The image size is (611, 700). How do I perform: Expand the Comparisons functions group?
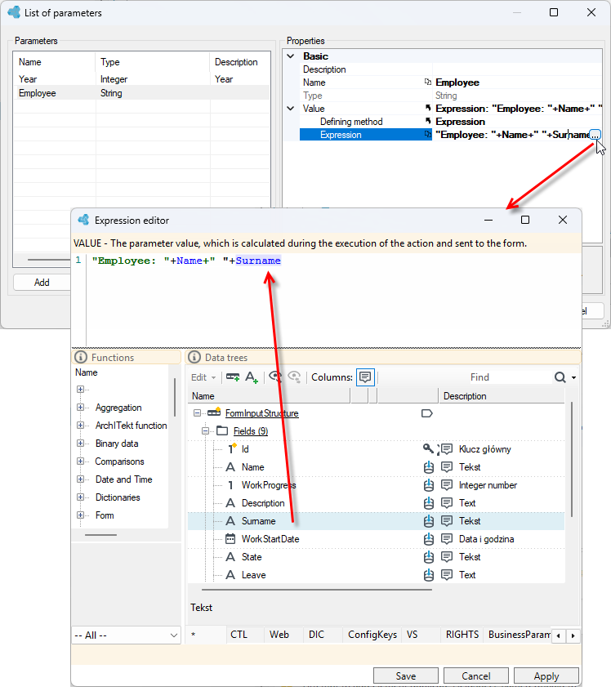(80, 461)
